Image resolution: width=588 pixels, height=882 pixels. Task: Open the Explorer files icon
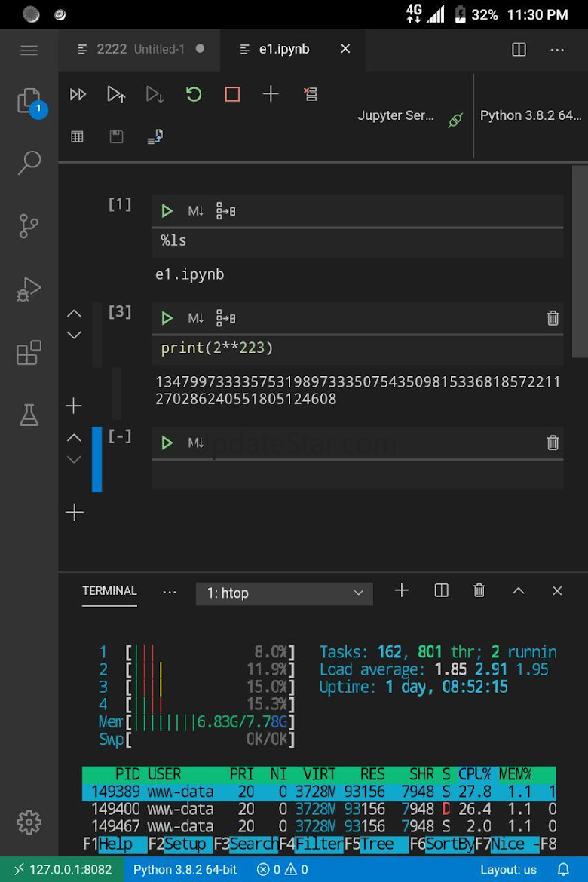[29, 101]
